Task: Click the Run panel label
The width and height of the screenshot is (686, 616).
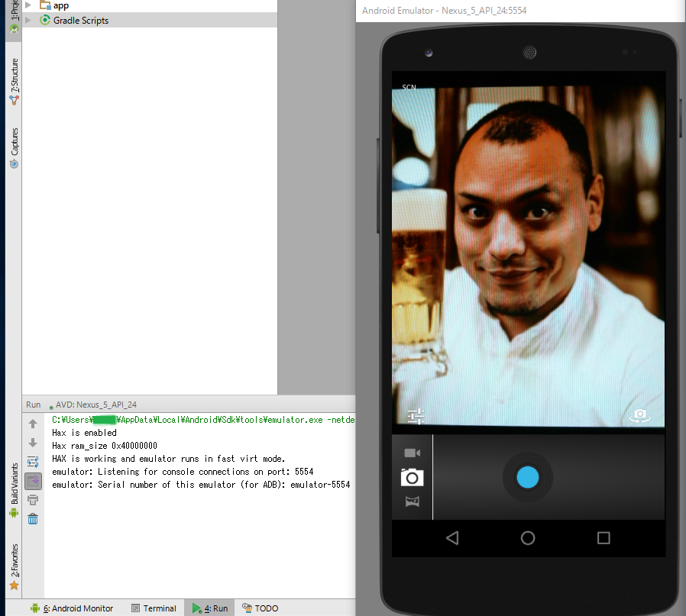Action: [x=34, y=405]
